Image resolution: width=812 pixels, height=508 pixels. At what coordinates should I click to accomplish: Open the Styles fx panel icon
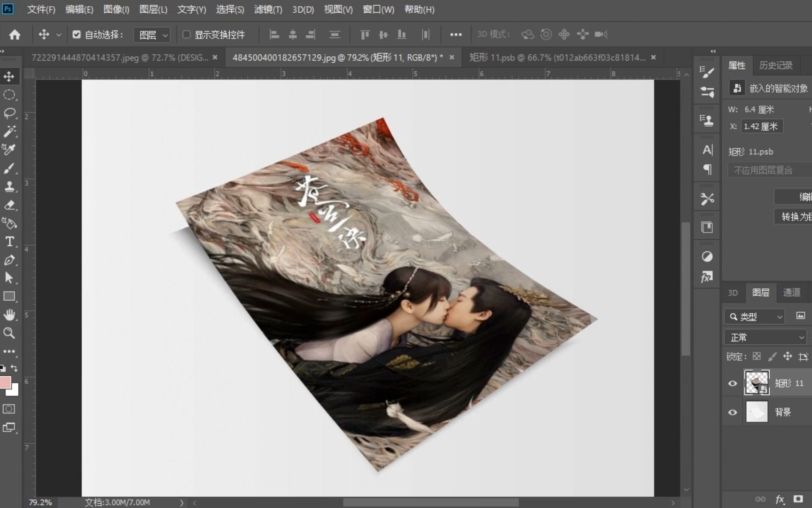pos(707,277)
